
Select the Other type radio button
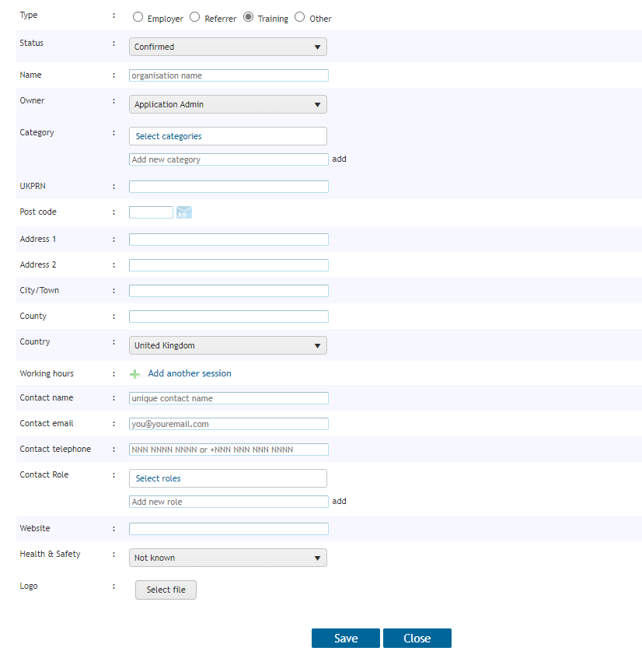pyautogui.click(x=300, y=17)
